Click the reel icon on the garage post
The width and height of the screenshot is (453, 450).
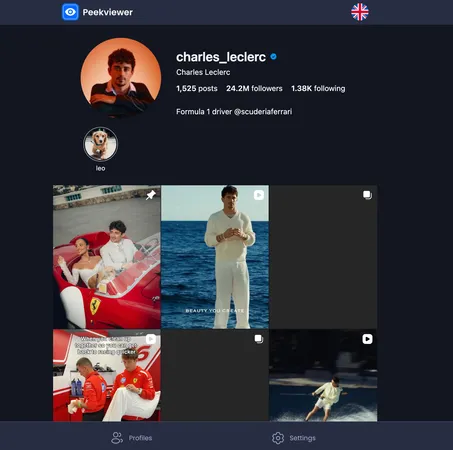point(151,339)
